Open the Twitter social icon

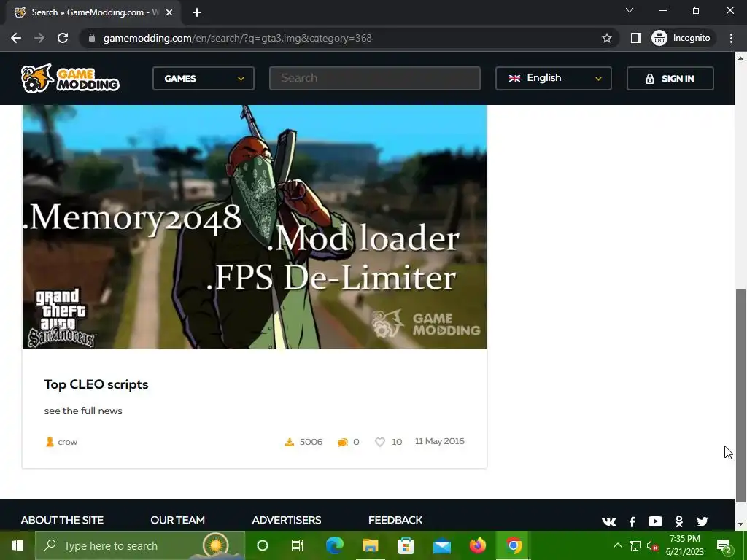703,521
